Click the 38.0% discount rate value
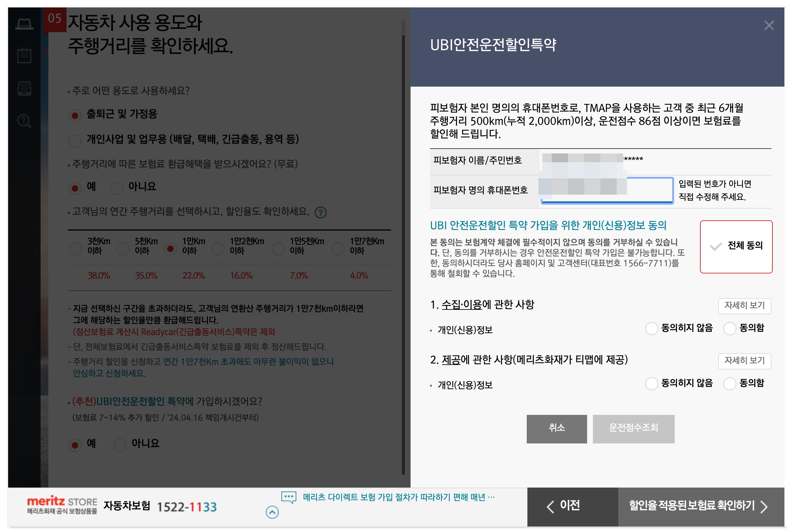 point(99,275)
